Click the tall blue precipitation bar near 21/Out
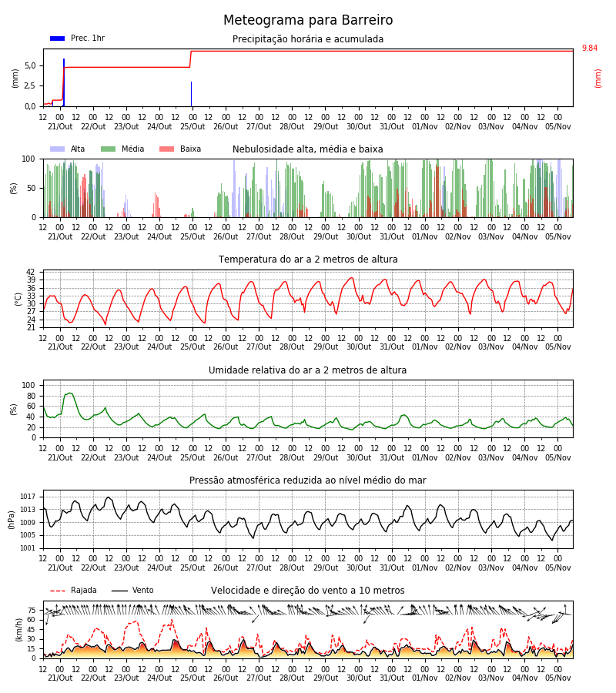This screenshot has width=616, height=693. pyautogui.click(x=64, y=82)
